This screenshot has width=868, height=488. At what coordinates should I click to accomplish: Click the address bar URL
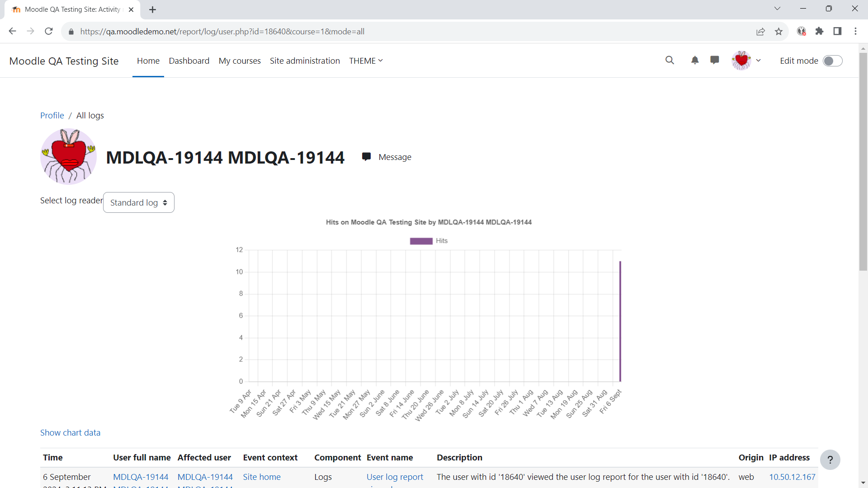pyautogui.click(x=222, y=32)
